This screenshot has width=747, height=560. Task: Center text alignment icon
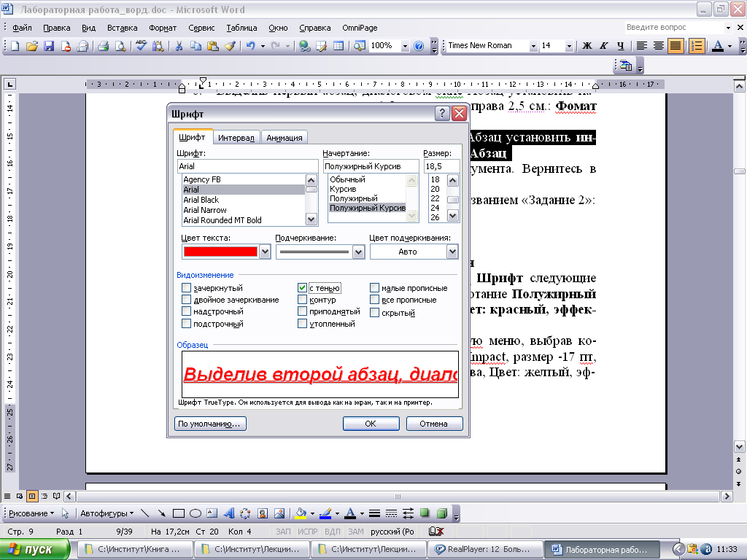[659, 46]
